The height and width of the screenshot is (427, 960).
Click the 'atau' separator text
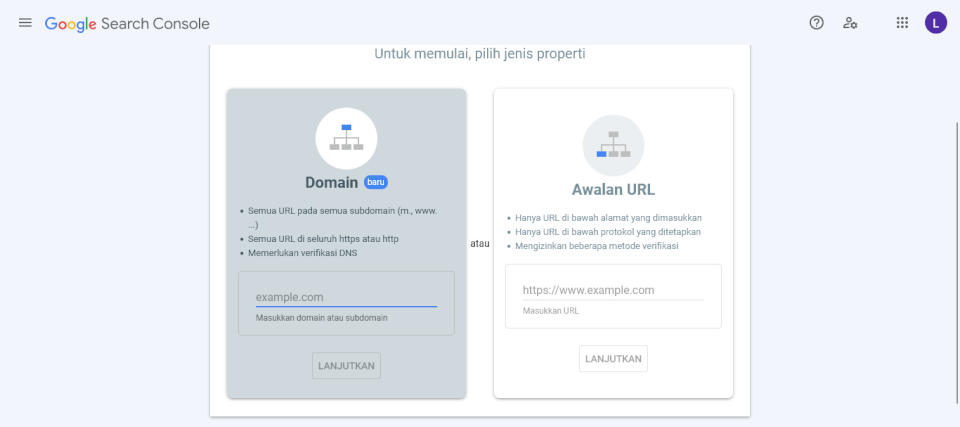[x=480, y=243]
